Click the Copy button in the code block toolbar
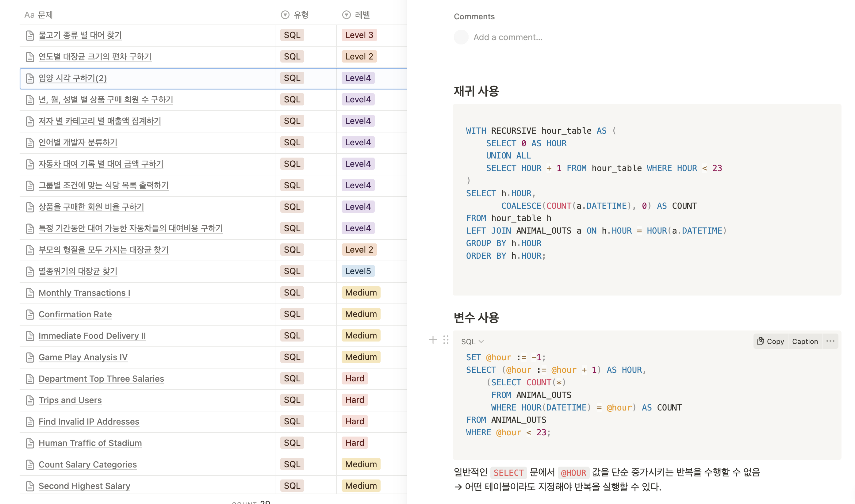Viewport: 855px width, 504px height. point(770,341)
